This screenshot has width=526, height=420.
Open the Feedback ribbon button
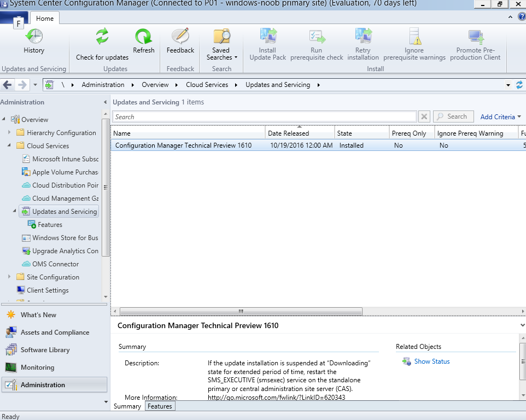point(180,41)
